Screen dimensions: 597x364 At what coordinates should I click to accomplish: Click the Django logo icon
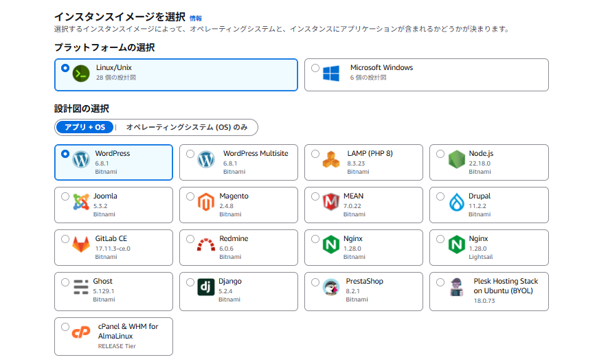point(206,287)
